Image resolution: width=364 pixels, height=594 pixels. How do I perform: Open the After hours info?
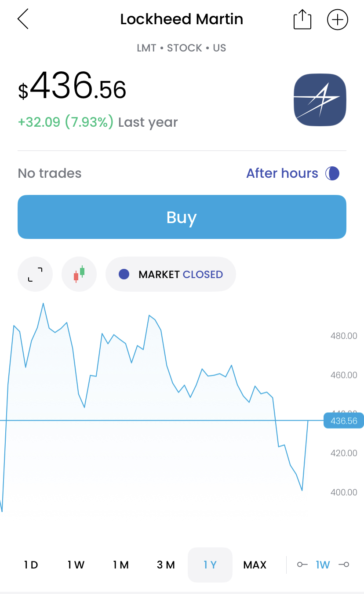tap(282, 173)
